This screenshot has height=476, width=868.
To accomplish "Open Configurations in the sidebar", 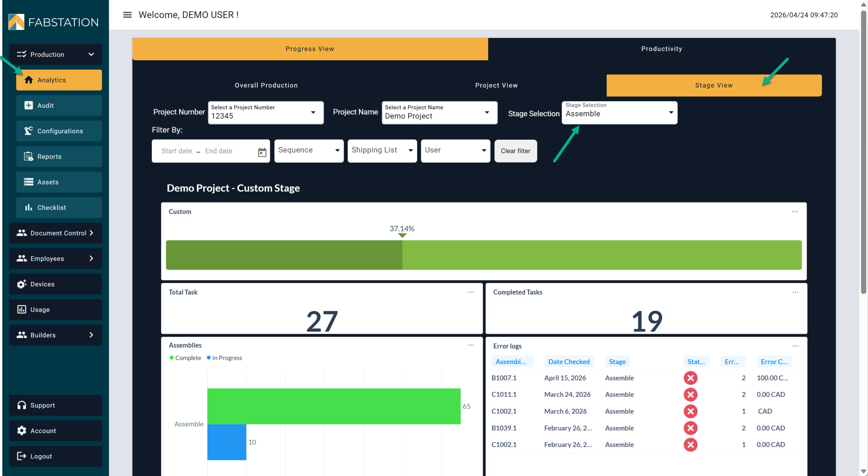I will pos(59,131).
